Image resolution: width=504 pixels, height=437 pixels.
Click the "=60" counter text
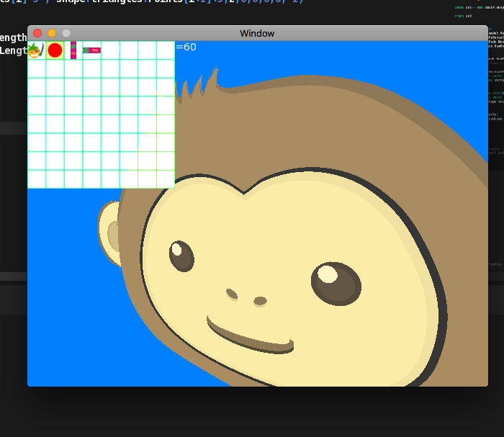pyautogui.click(x=186, y=48)
